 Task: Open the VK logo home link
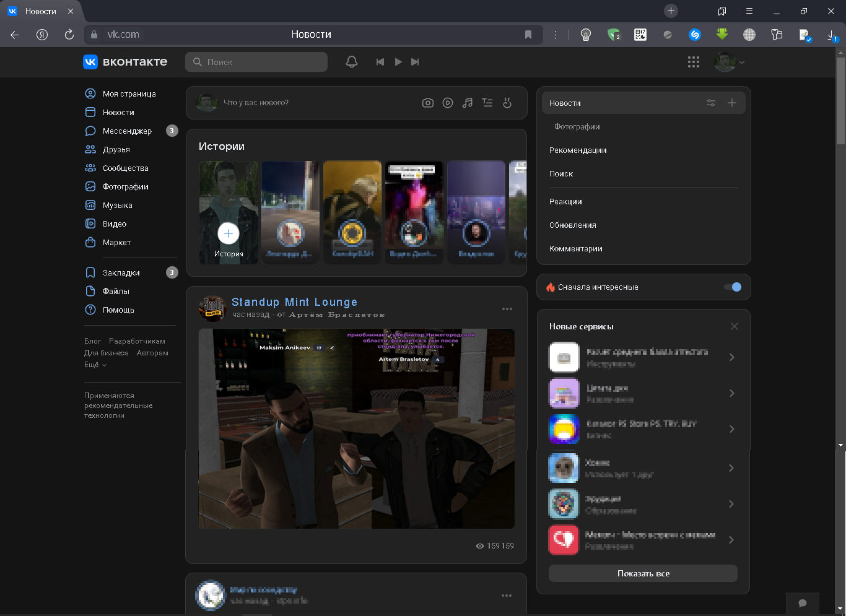[x=125, y=62]
